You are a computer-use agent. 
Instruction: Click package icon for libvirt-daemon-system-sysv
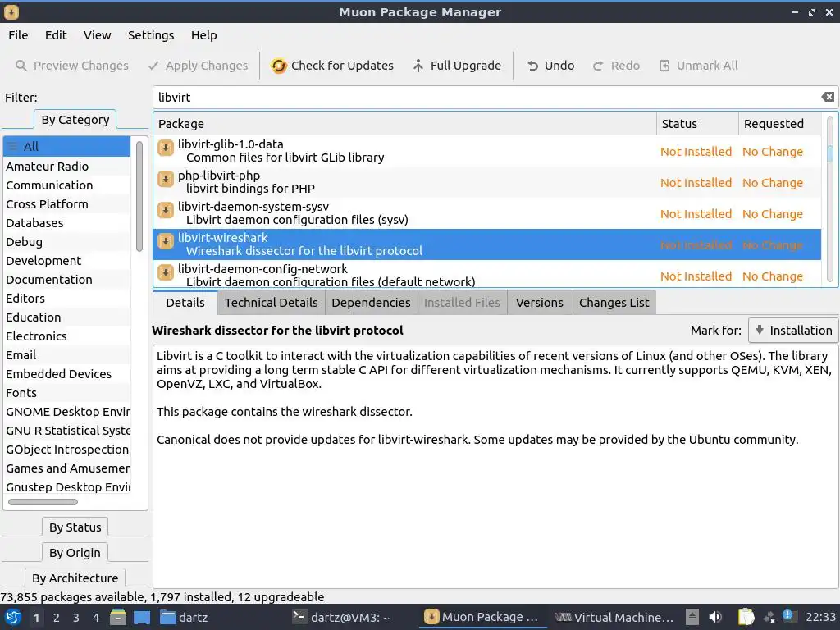pos(166,210)
